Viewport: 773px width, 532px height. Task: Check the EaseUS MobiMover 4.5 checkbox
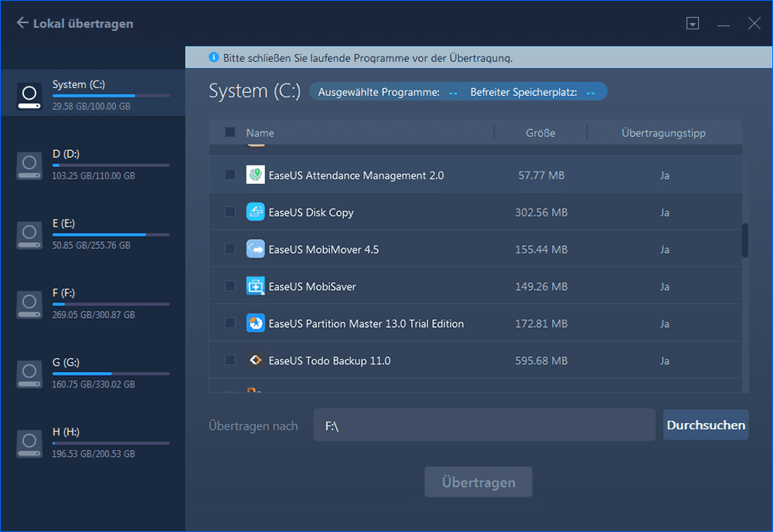[230, 248]
